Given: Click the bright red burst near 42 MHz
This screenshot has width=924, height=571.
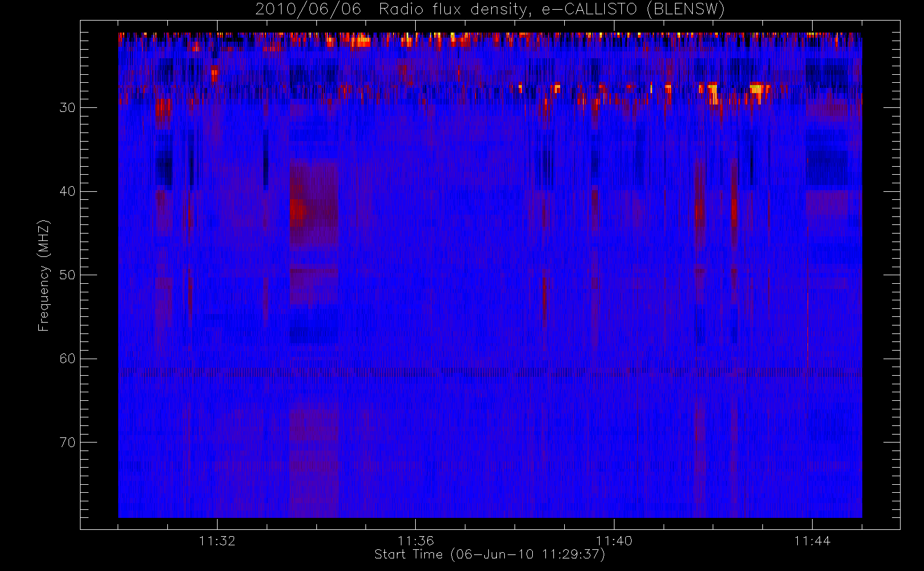Looking at the screenshot, I should (298, 210).
